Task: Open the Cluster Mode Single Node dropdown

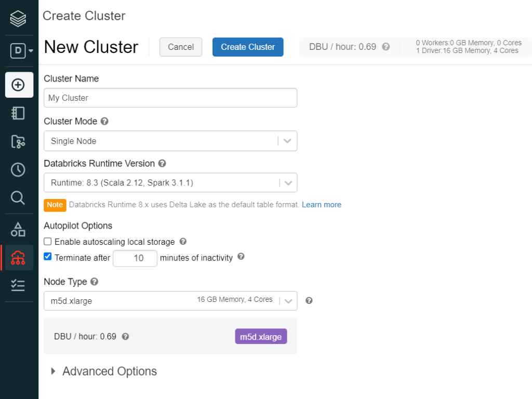Action: click(170, 141)
